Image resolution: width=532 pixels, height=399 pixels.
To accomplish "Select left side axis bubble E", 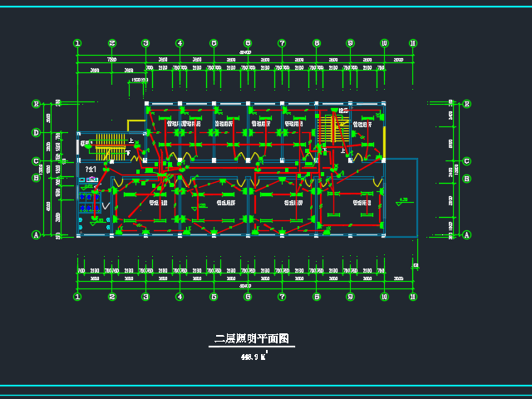I will coord(36,104).
